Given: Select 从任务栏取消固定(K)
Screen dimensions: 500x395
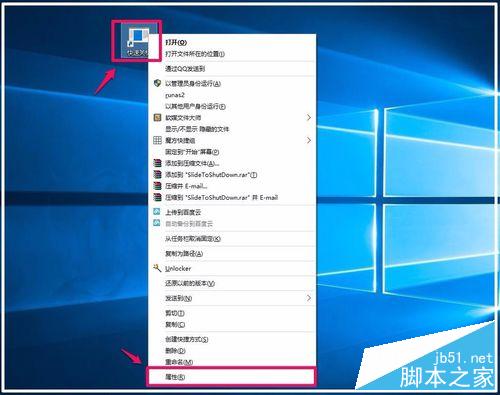Looking at the screenshot, I should pyautogui.click(x=193, y=239).
